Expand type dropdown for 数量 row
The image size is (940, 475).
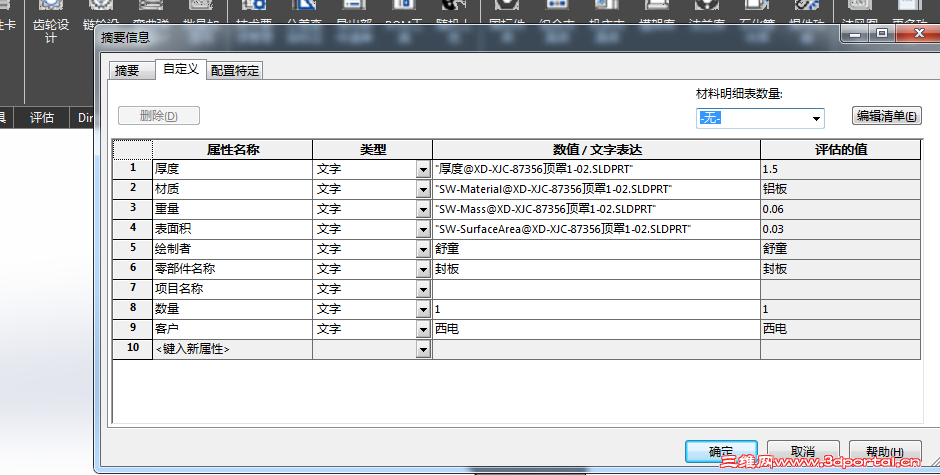(x=423, y=309)
